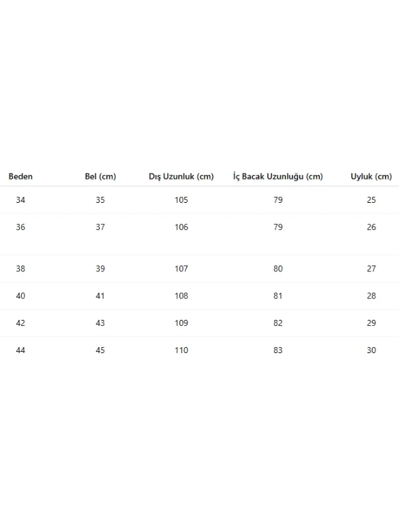The image size is (399, 532).
Task: Click the waist value 35
Action: (100, 199)
